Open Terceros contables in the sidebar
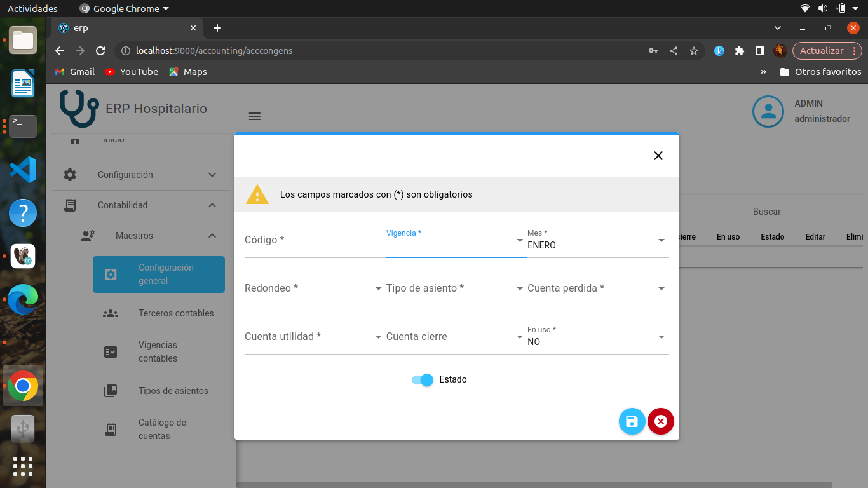868x488 pixels. pyautogui.click(x=176, y=313)
